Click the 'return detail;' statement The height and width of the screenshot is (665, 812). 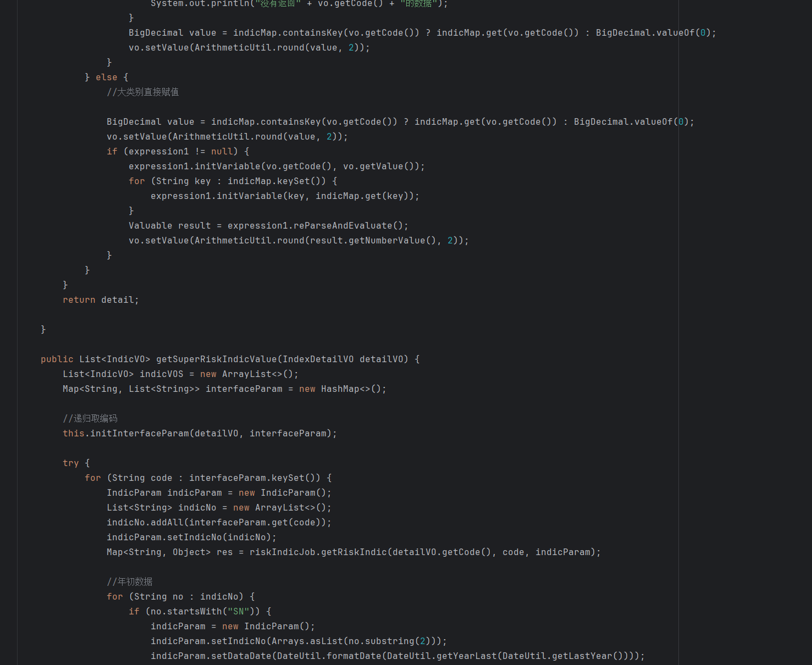[x=101, y=300]
